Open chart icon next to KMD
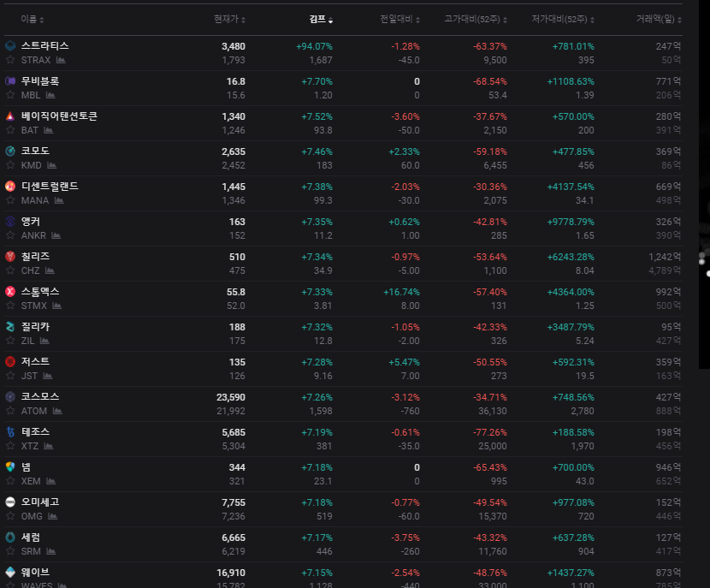710x588 pixels. coord(51,165)
